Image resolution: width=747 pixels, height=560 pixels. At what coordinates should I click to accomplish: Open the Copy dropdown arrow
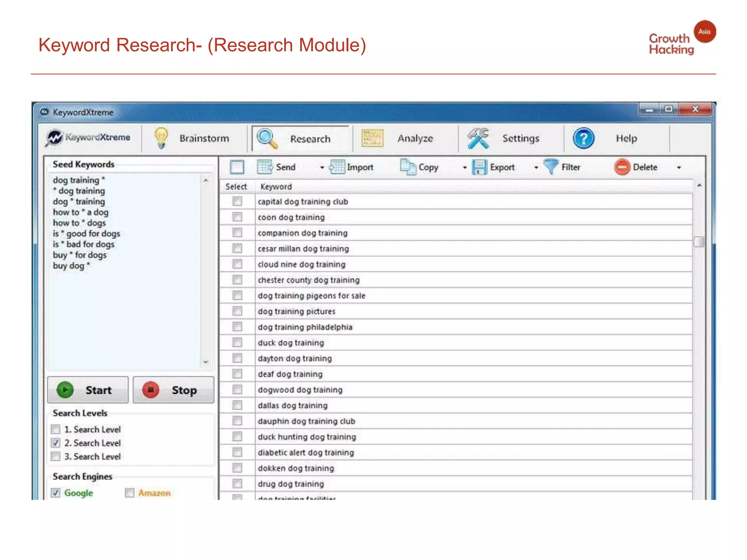pyautogui.click(x=465, y=167)
